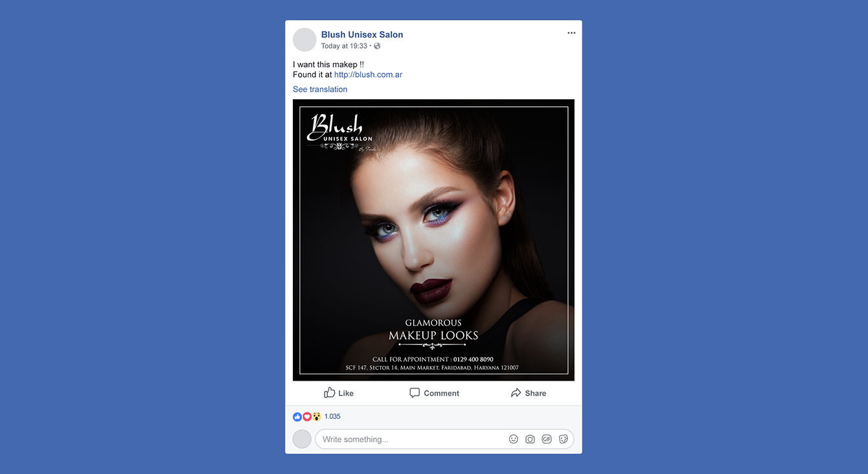Click the Like thumbs-up icon
868x474 pixels.
click(330, 392)
